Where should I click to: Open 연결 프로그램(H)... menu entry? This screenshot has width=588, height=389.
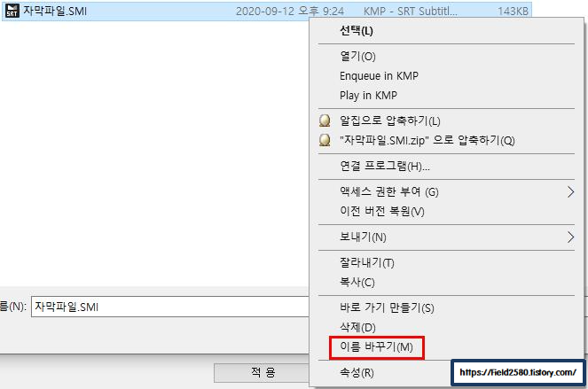pyautogui.click(x=385, y=166)
